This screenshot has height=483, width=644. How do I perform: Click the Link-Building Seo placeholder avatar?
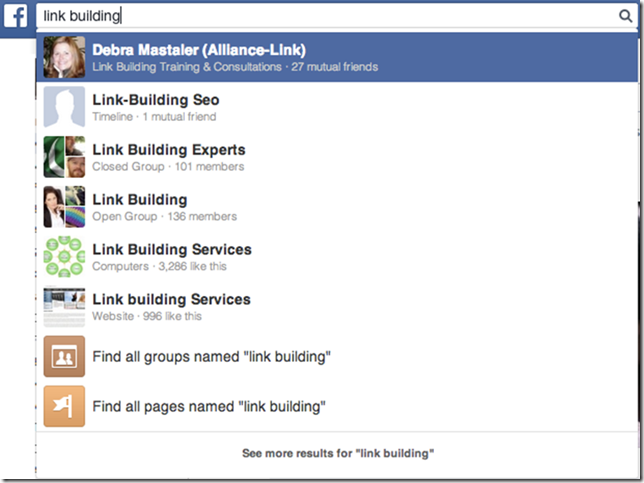64,107
